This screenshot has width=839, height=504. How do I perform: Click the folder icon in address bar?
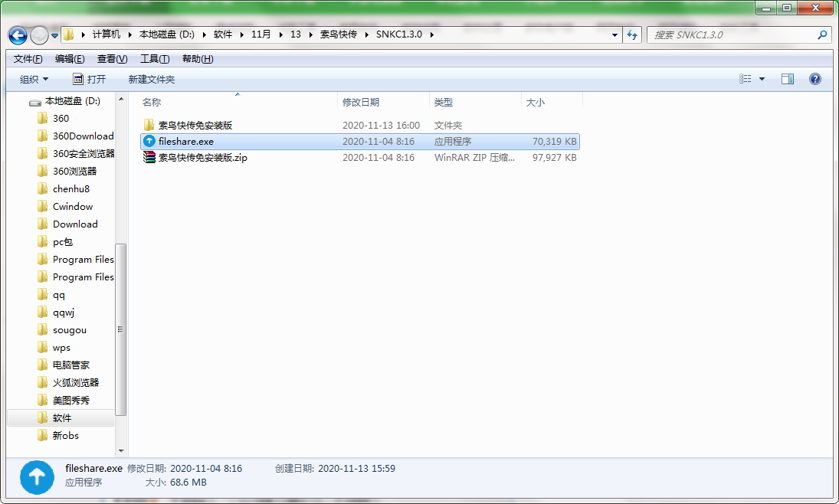pyautogui.click(x=68, y=34)
